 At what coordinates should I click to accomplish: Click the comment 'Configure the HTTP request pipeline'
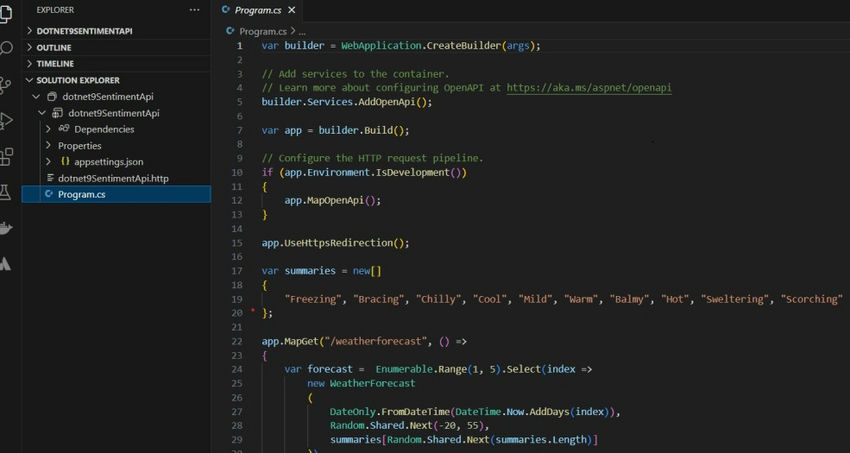pyautogui.click(x=372, y=158)
